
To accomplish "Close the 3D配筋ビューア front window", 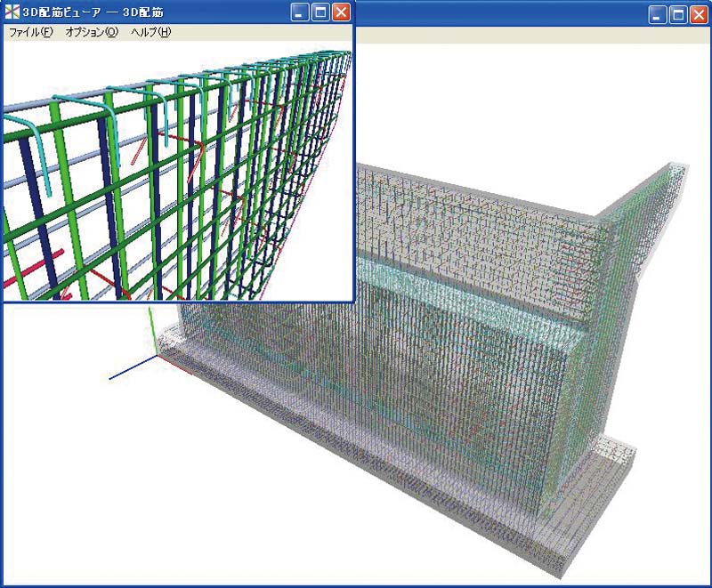I will 341,12.
